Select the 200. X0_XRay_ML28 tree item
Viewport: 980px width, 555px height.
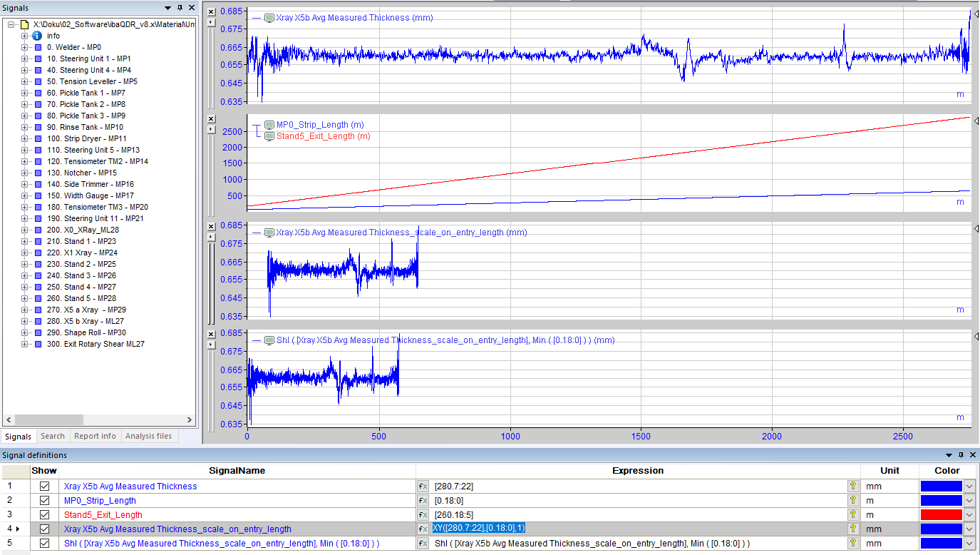[83, 230]
